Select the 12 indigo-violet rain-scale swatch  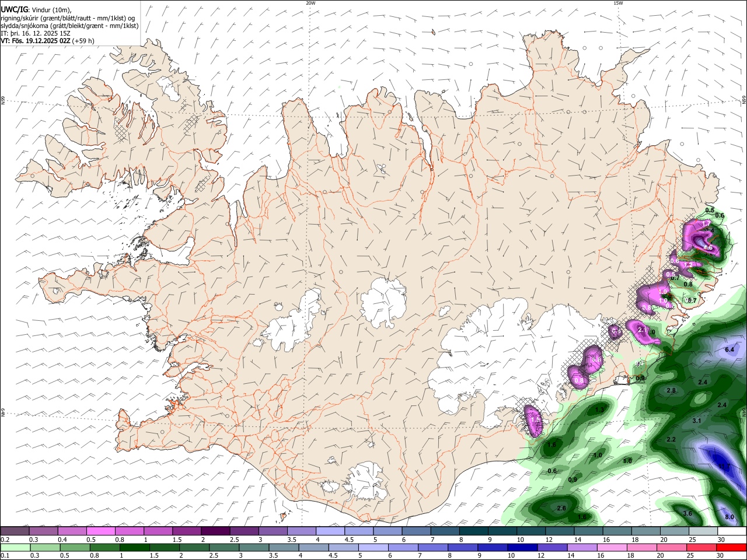click(x=553, y=547)
